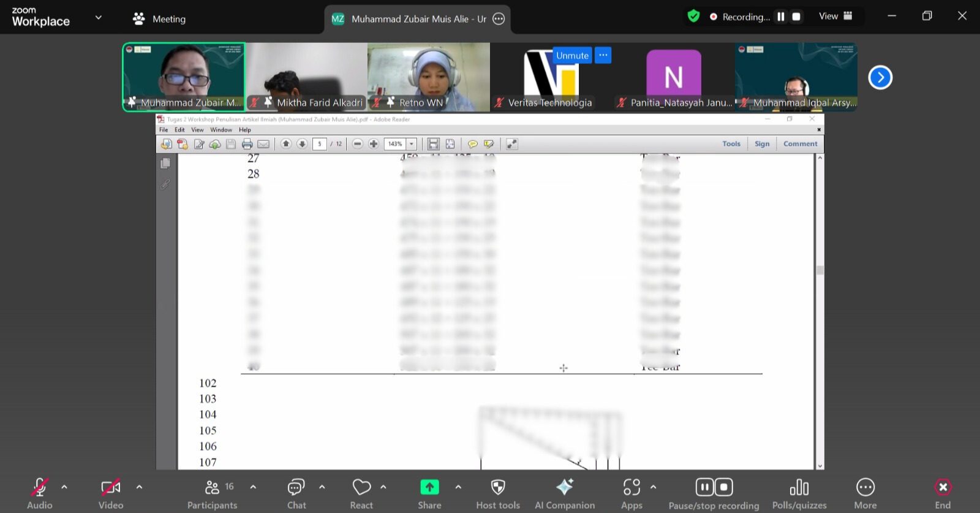The height and width of the screenshot is (513, 980).
Task: Launch AI Companion
Action: 564,487
